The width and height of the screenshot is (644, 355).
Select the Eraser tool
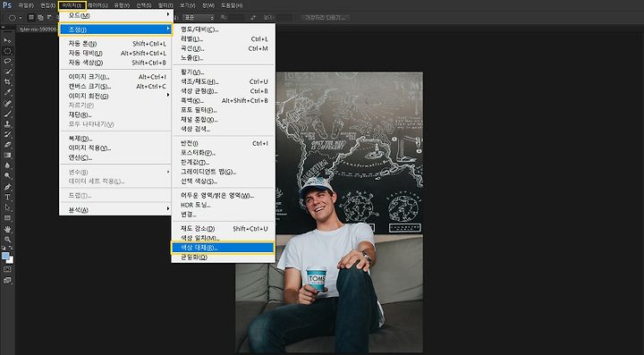(x=7, y=145)
